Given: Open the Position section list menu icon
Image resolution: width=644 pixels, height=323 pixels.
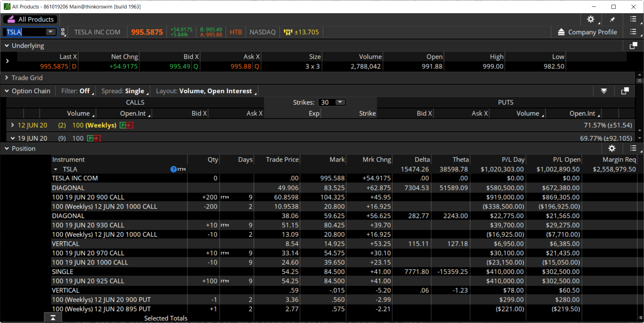Looking at the screenshot, I should pyautogui.click(x=633, y=148).
